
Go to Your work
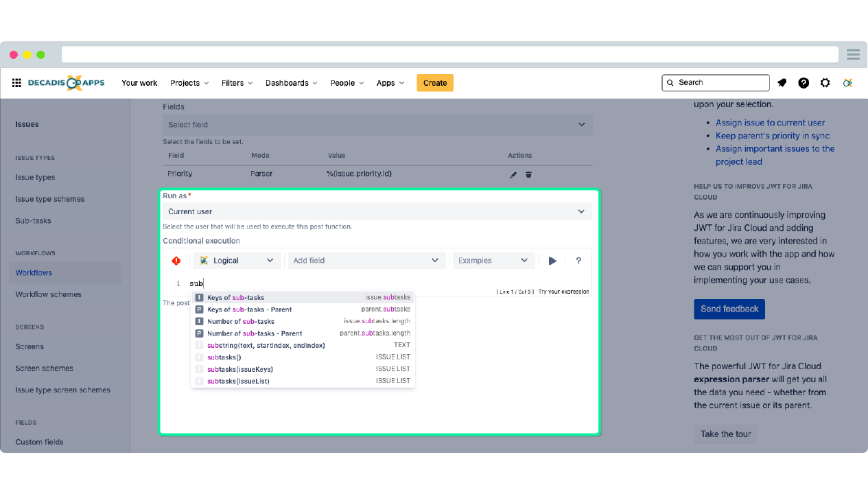click(x=139, y=83)
